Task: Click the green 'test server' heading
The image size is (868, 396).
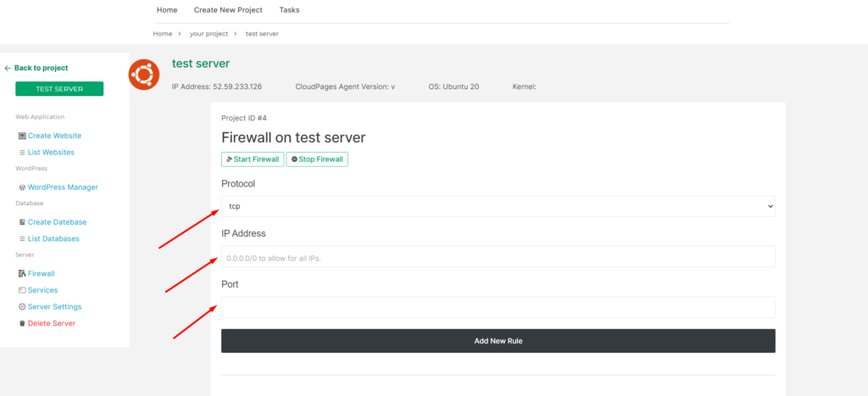Action: (x=201, y=64)
